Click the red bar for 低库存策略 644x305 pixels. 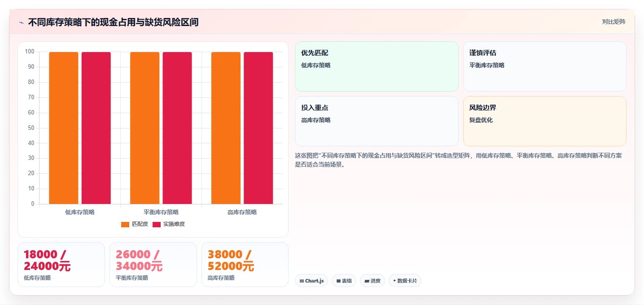point(96,128)
